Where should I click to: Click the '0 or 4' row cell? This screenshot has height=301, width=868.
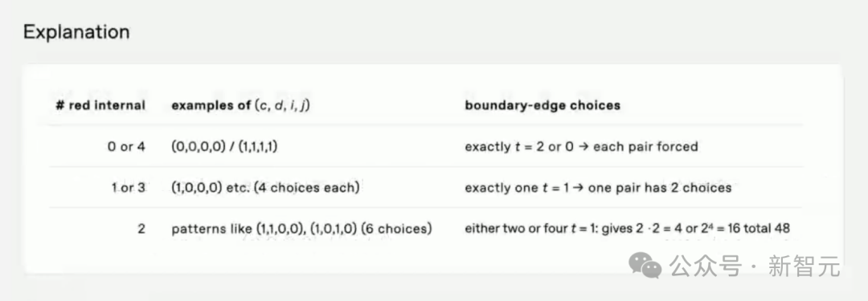coord(126,147)
